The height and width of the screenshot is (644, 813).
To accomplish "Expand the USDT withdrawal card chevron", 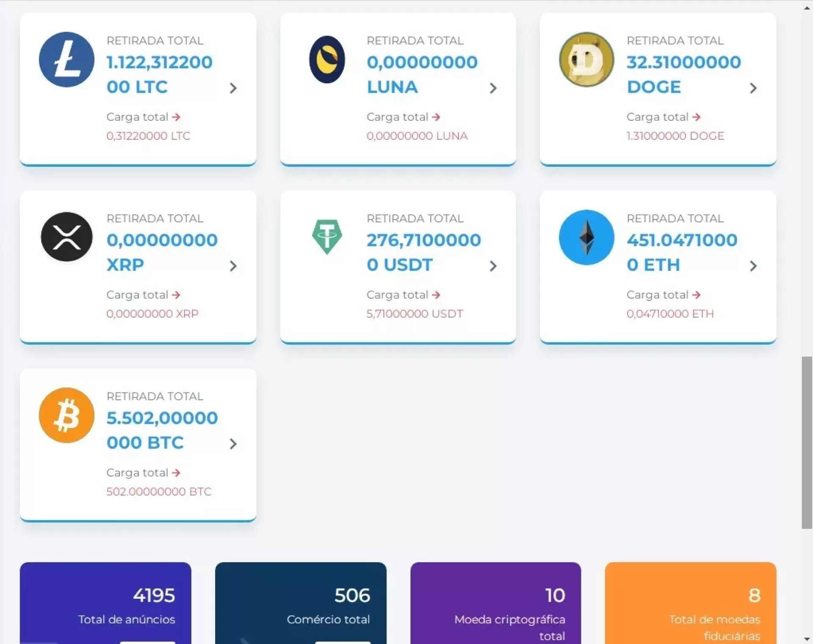I will point(493,266).
